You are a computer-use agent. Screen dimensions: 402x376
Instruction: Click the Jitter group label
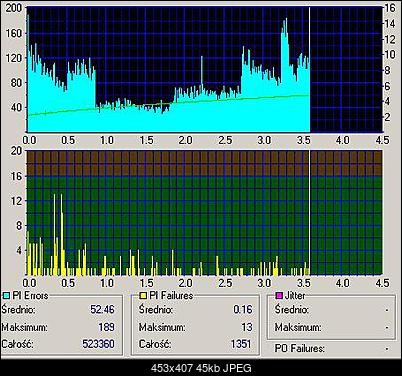point(295,295)
